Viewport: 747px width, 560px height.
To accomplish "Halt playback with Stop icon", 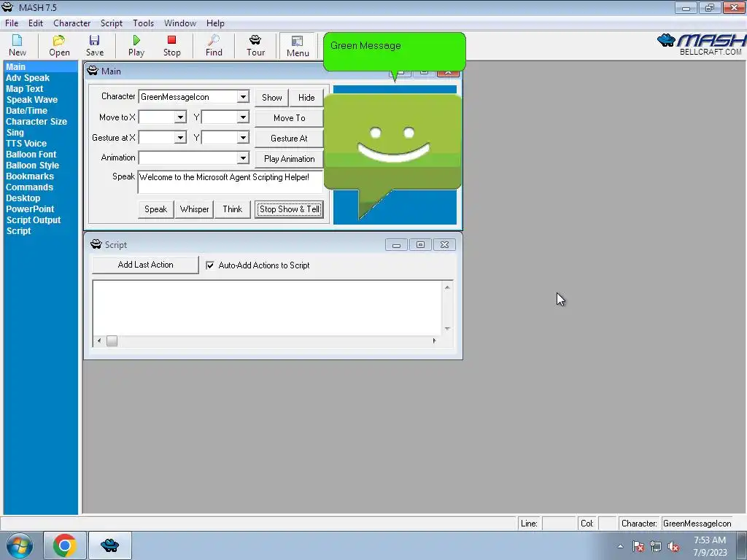I will [x=171, y=46].
